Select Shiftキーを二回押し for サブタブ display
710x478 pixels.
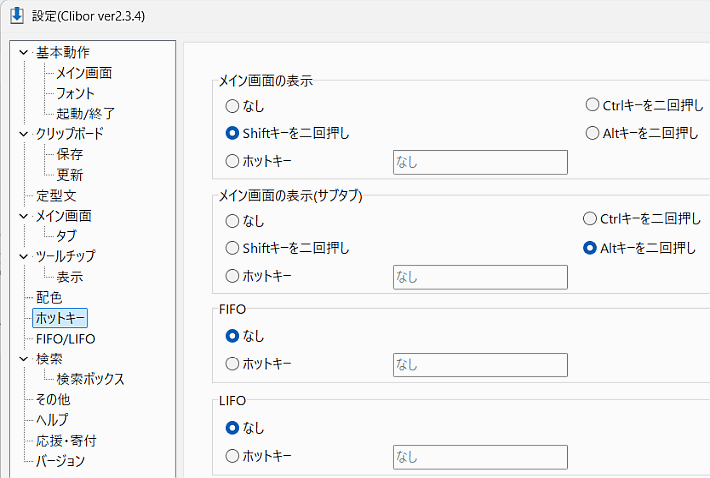tap(233, 248)
